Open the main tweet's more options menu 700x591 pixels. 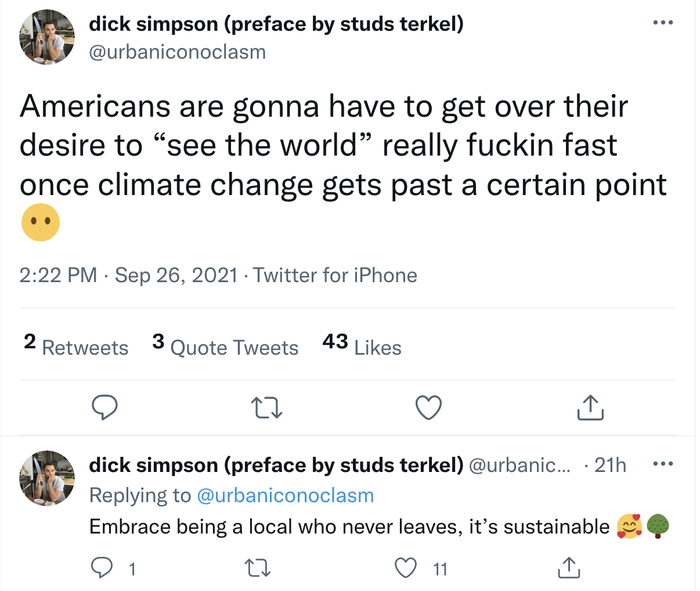pos(663,23)
